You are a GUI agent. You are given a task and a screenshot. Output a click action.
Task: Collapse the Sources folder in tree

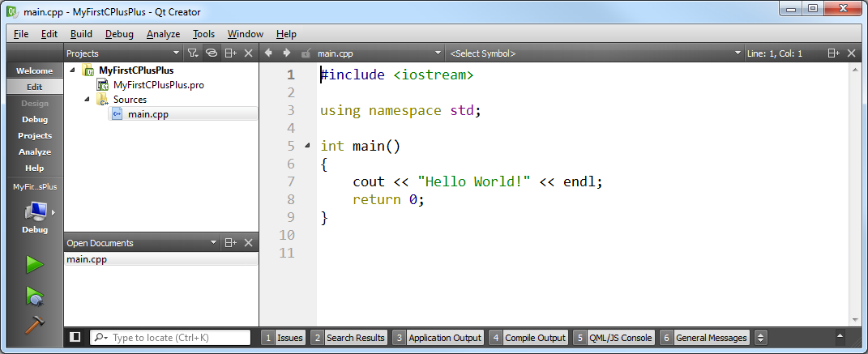pos(88,100)
